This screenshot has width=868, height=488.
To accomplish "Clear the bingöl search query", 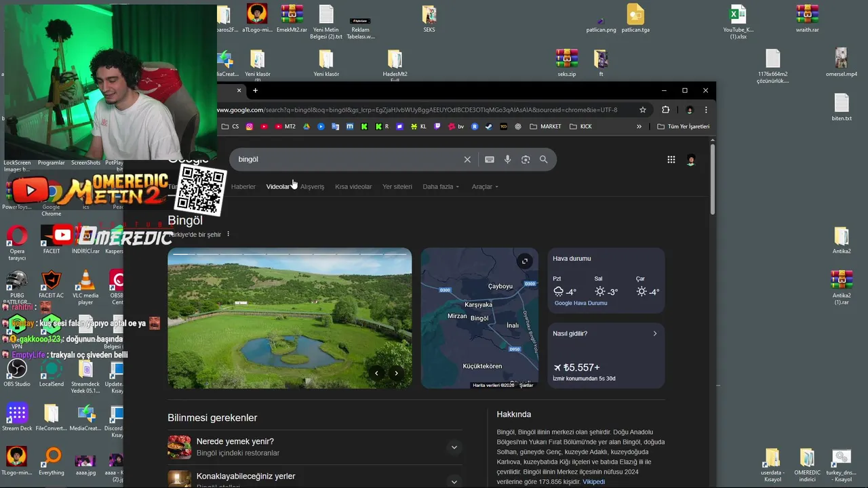I will point(467,159).
